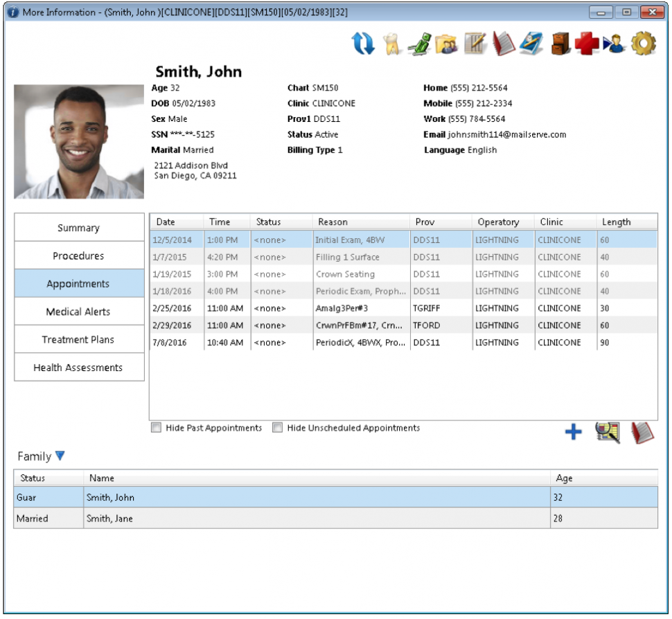
Task: Open the family folder icon
Action: (x=448, y=43)
